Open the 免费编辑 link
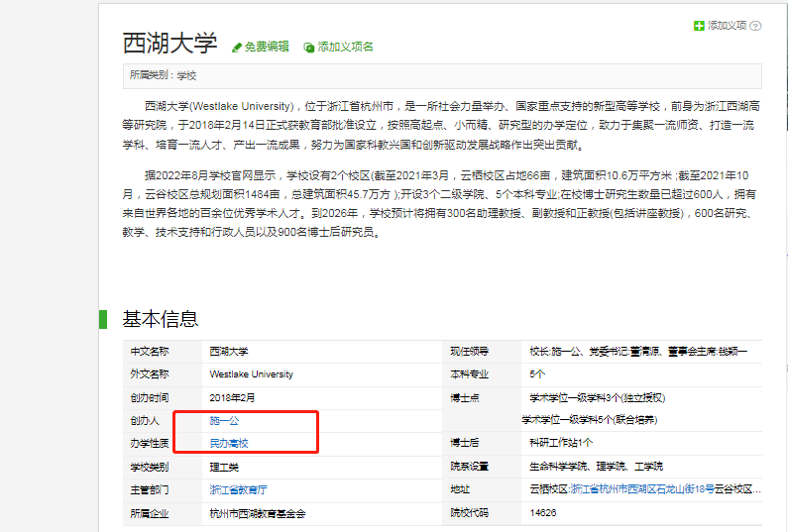This screenshot has width=788, height=532. point(267,47)
